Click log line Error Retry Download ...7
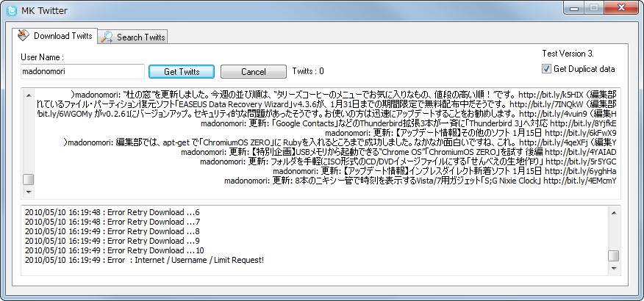Viewport: 644px width, 301px height. (112, 222)
